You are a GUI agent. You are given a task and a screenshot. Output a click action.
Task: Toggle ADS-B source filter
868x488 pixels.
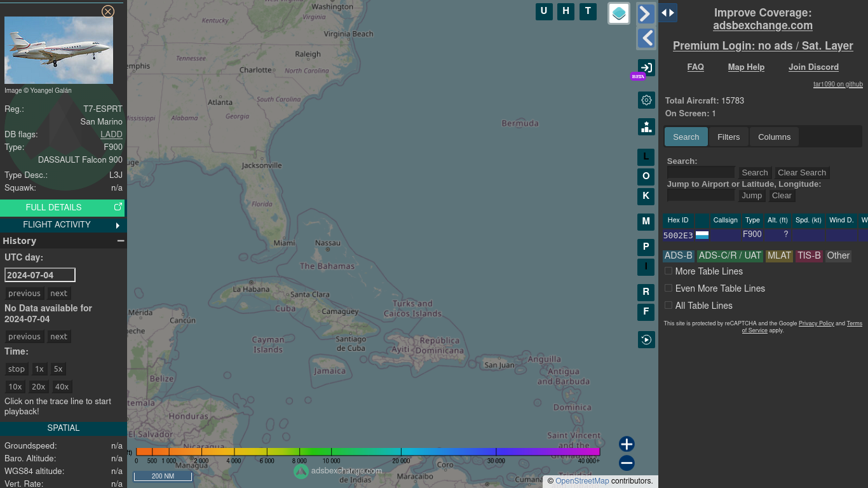679,255
